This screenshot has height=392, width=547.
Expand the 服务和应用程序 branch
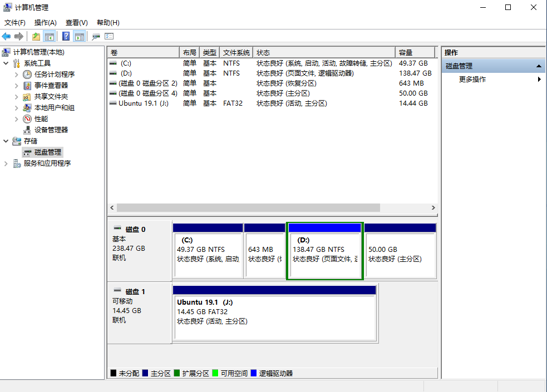pos(6,163)
